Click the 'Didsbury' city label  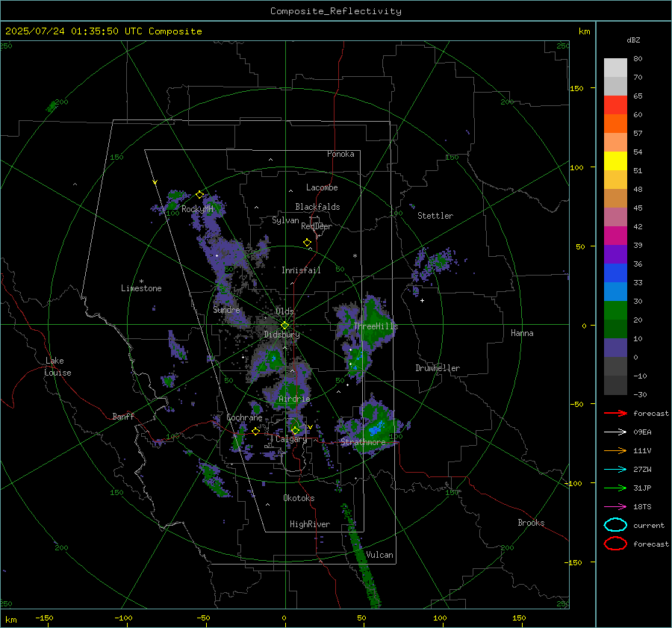[x=281, y=335]
